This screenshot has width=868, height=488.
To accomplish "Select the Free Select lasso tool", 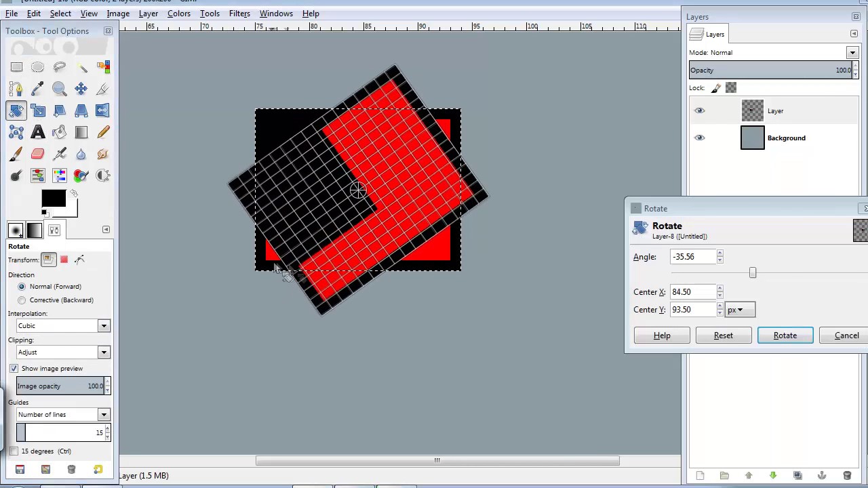I will point(60,67).
